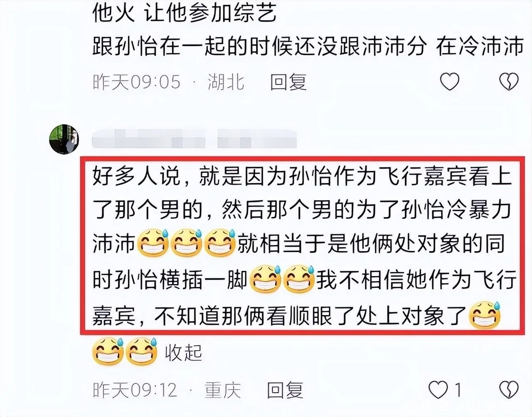Tap the 重庆 location label

223,390
